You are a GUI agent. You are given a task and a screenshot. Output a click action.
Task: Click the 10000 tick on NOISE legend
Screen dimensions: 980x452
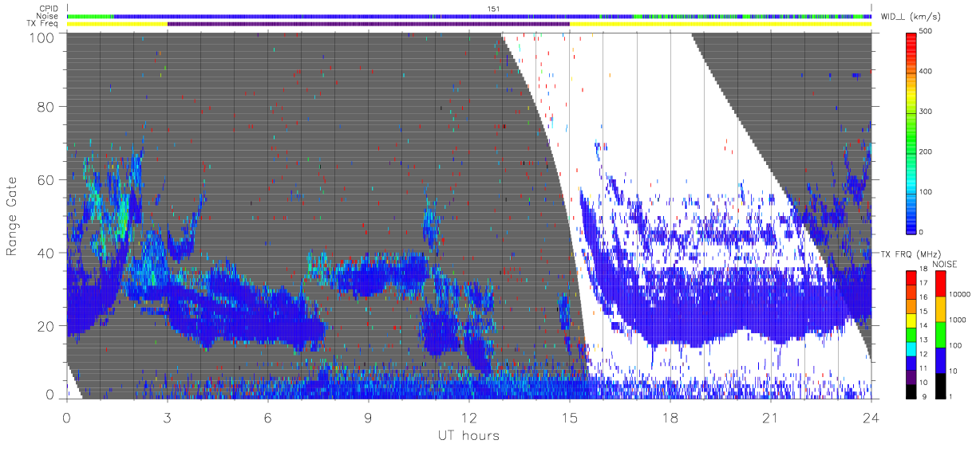pos(958,296)
